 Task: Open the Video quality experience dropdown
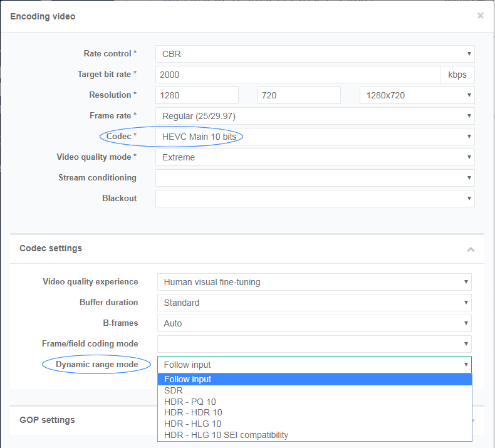click(x=314, y=282)
